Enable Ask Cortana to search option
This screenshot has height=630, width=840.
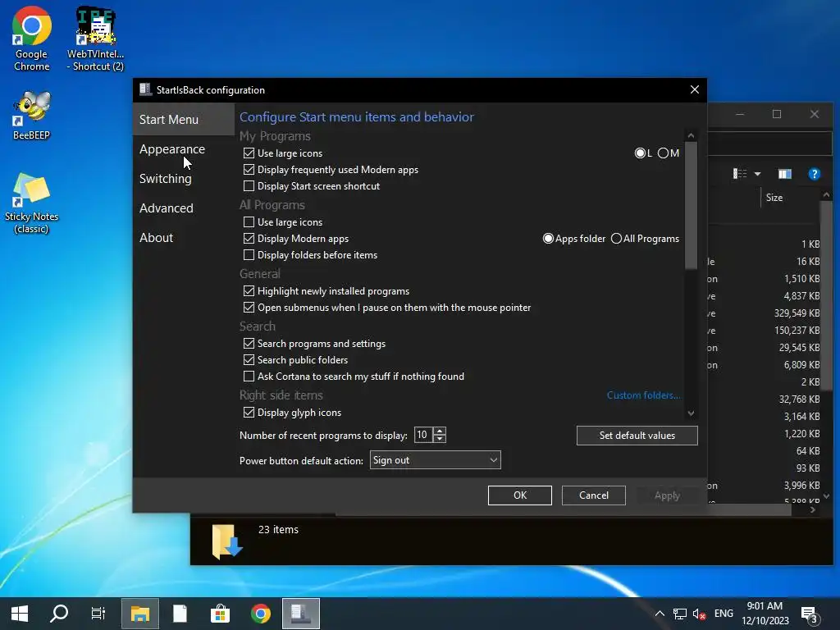tap(249, 376)
